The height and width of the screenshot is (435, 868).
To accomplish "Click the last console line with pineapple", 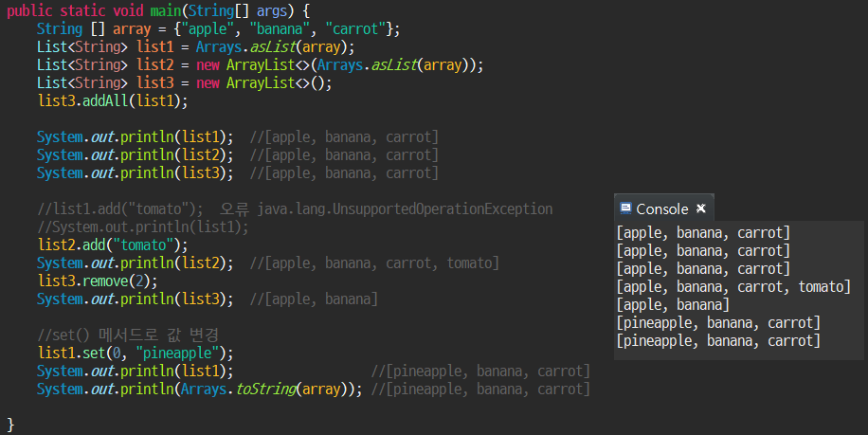I will tap(718, 341).
